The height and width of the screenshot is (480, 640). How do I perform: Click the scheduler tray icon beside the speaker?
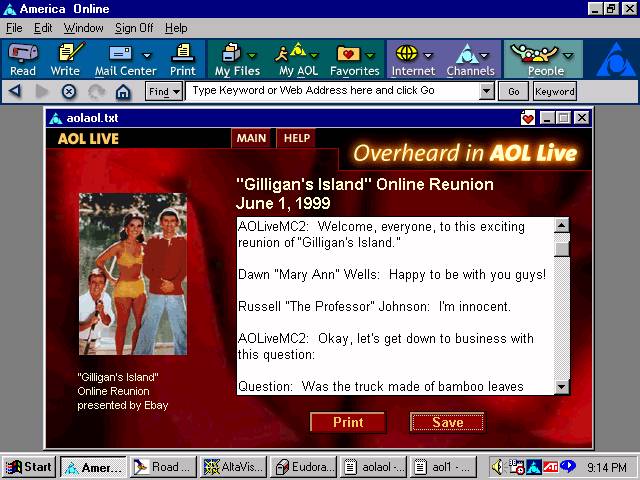click(516, 467)
